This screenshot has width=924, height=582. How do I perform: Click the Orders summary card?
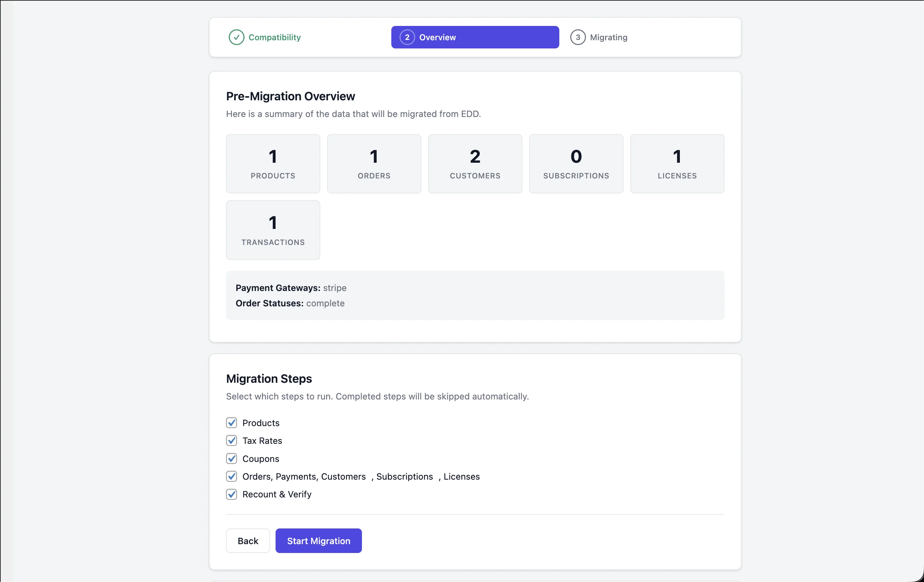[x=374, y=164]
